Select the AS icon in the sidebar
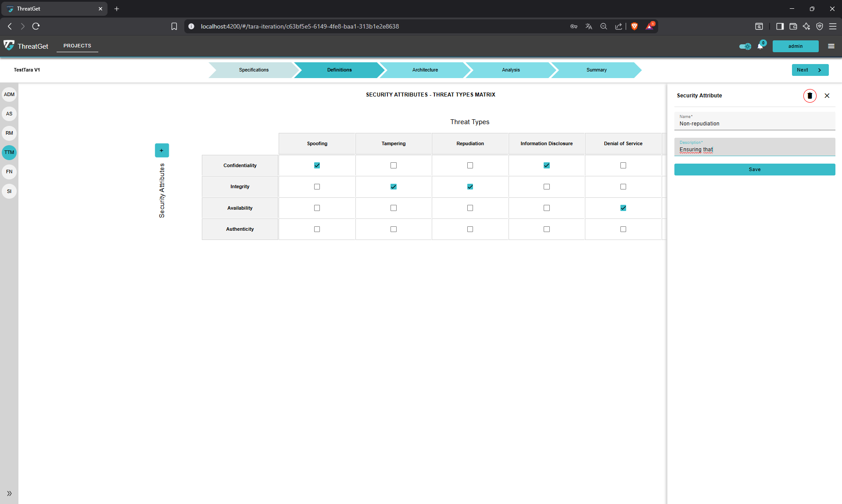Image resolution: width=842 pixels, height=504 pixels. pyautogui.click(x=9, y=114)
